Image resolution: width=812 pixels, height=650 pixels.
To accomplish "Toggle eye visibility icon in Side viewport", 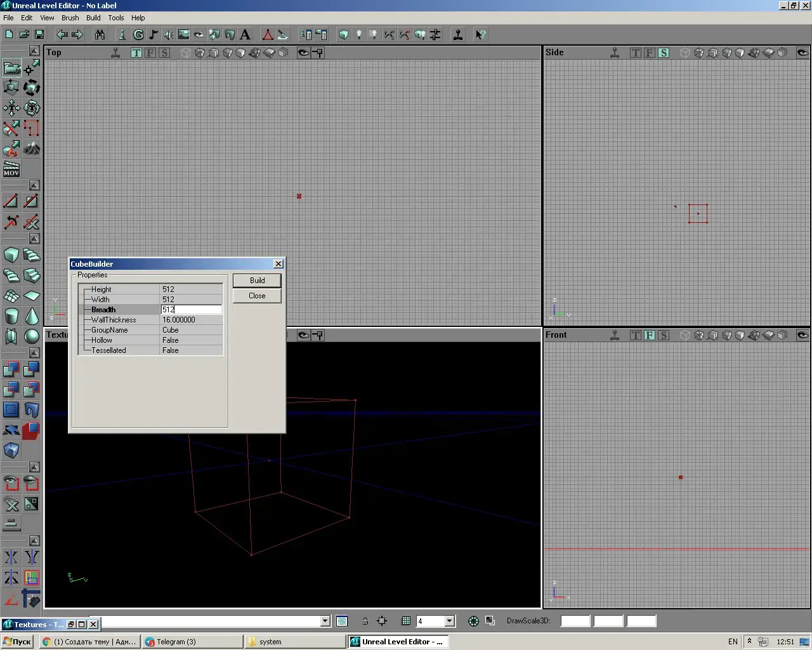I will (802, 53).
